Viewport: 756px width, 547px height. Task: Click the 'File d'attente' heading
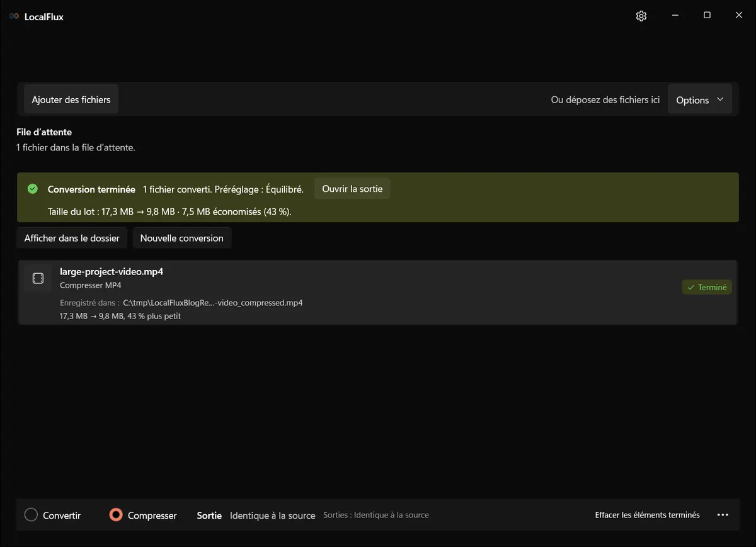coord(44,132)
